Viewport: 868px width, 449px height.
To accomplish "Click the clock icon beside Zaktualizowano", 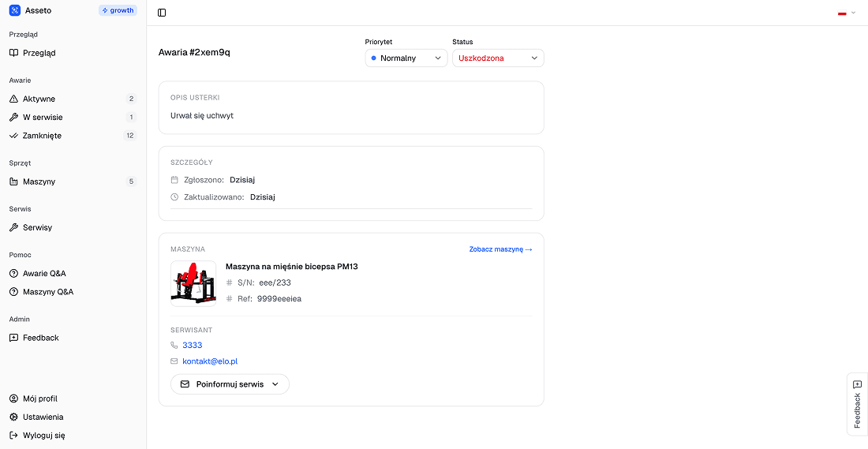I will pyautogui.click(x=174, y=197).
